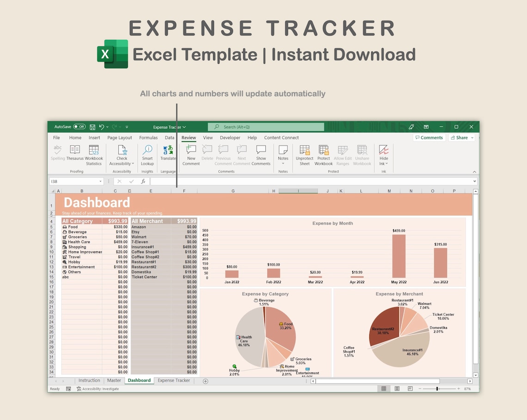Click the Translate tool
527x420 pixels.
(168, 154)
